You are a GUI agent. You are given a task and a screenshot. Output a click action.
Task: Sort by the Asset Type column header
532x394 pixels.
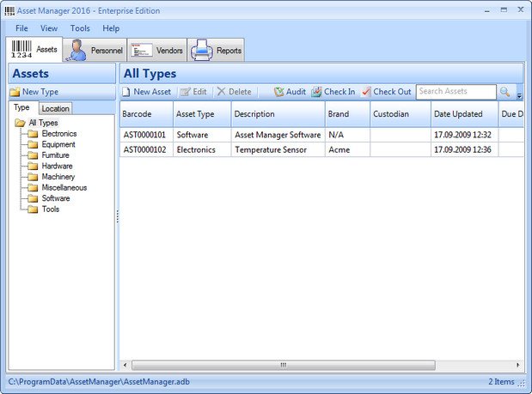pyautogui.click(x=202, y=114)
